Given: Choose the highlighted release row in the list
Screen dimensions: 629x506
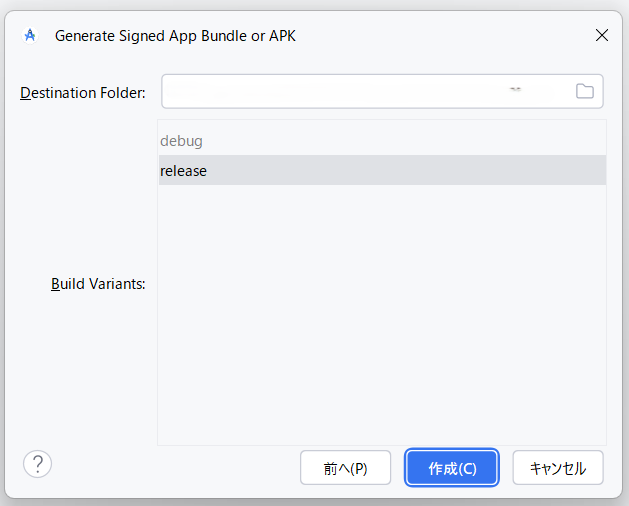Looking at the screenshot, I should pos(380,171).
